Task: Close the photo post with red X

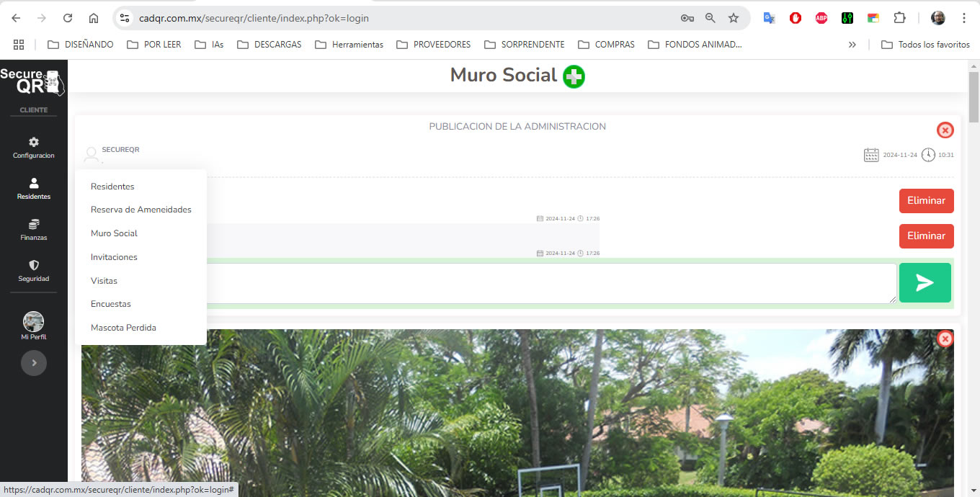Action: [x=945, y=339]
